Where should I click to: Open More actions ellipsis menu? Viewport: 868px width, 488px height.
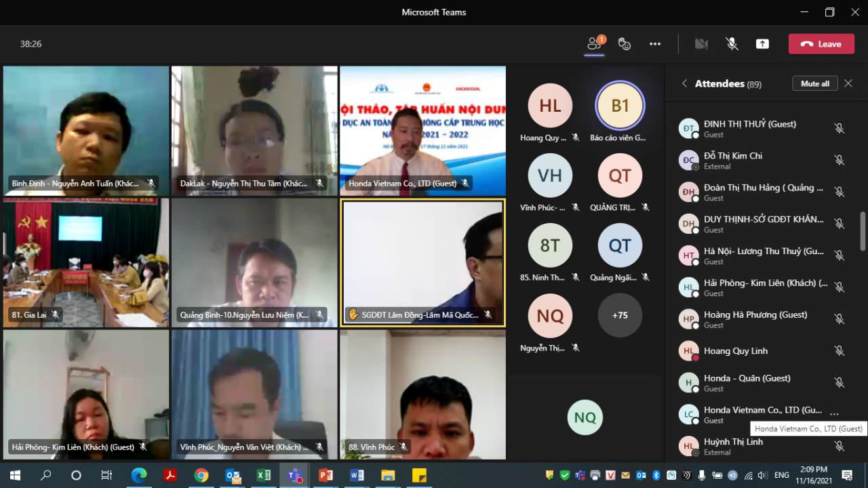654,44
